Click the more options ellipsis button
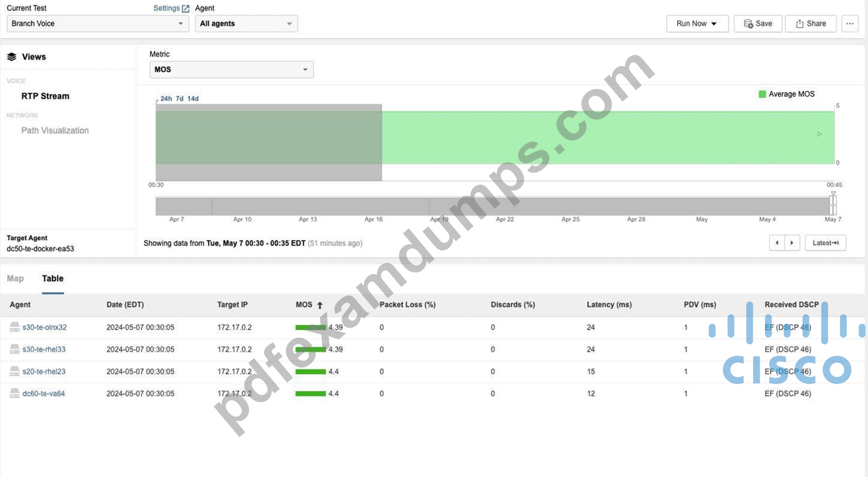The width and height of the screenshot is (868, 477). click(850, 23)
